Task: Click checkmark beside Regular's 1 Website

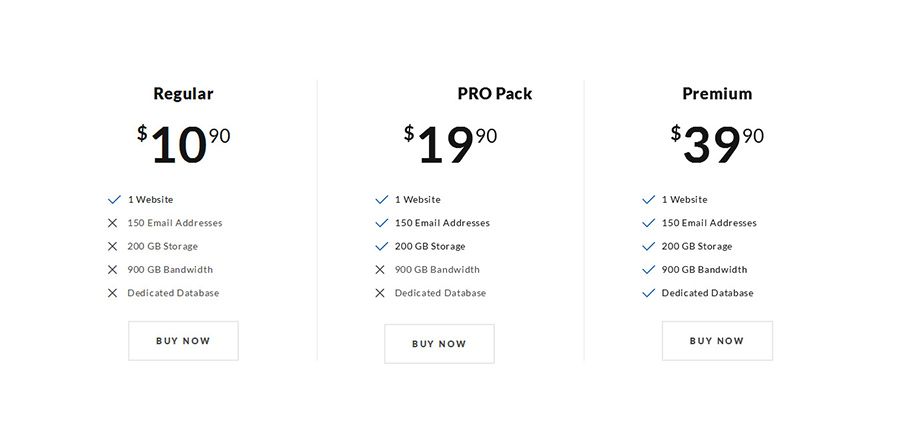Action: tap(113, 200)
